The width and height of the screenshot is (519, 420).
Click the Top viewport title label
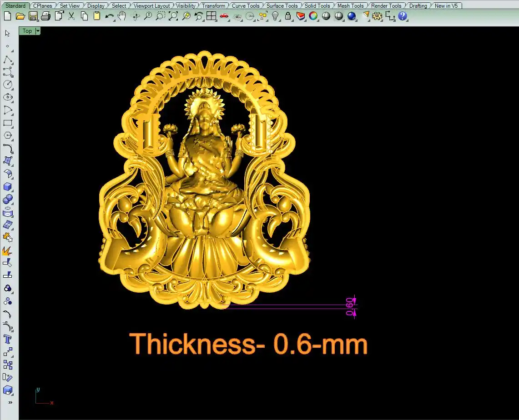(x=27, y=31)
